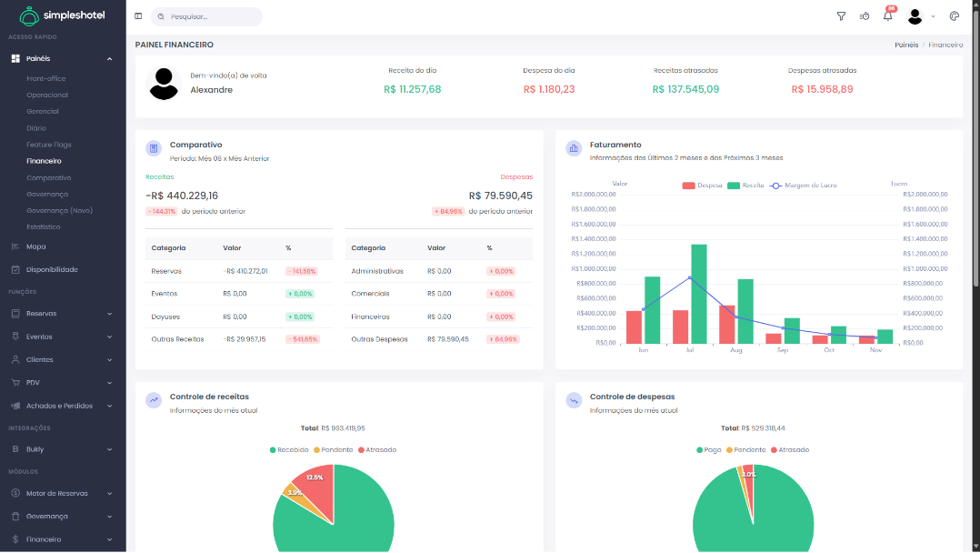Click Painéis breadcrumb link

pos(906,45)
